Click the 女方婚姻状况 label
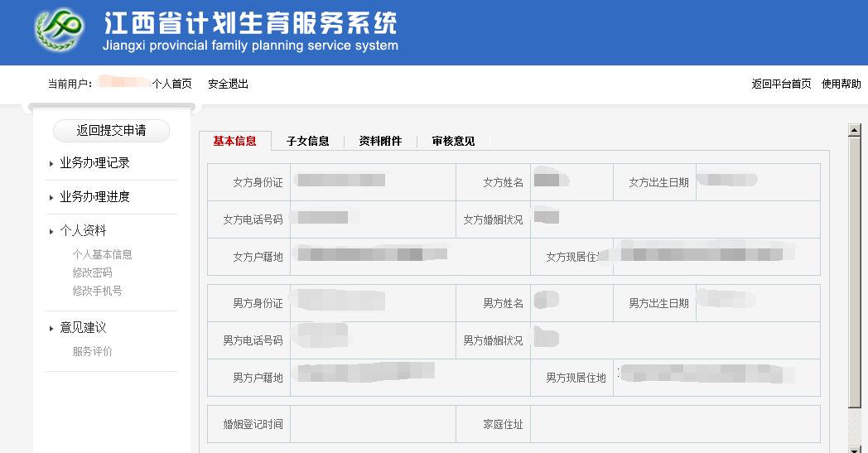Image resolution: width=868 pixels, height=453 pixels. click(493, 219)
